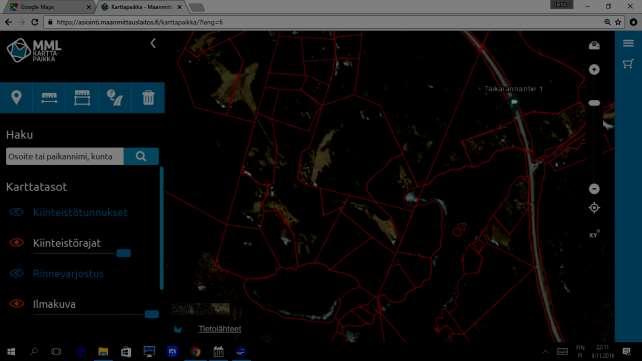642x361 pixels.
Task: Select the distance measurement ruler tool
Action: (x=49, y=97)
